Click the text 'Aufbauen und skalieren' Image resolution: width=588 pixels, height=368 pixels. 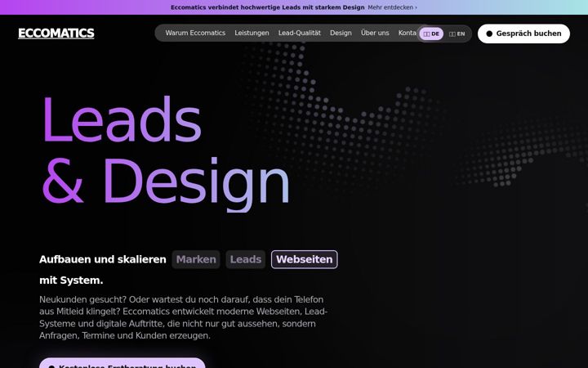[103, 259]
